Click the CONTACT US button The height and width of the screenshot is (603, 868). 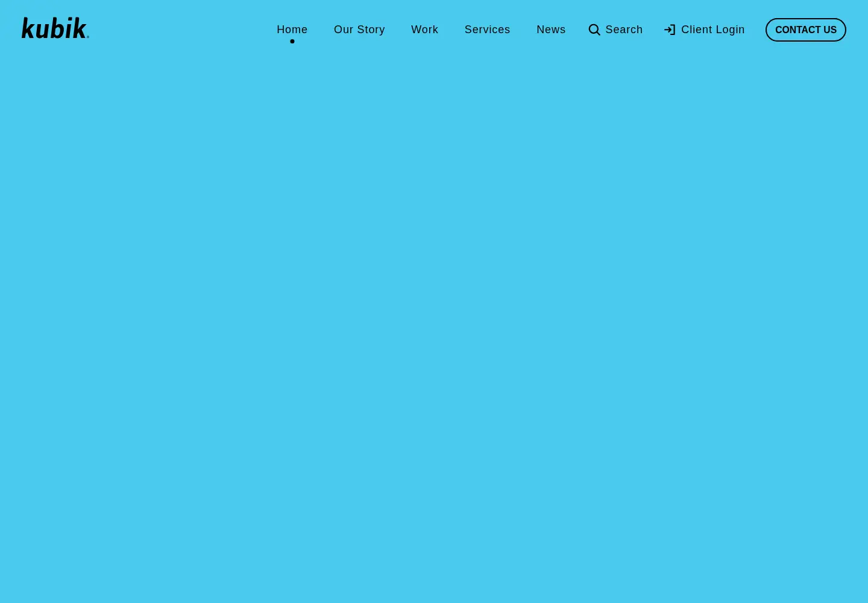806,30
